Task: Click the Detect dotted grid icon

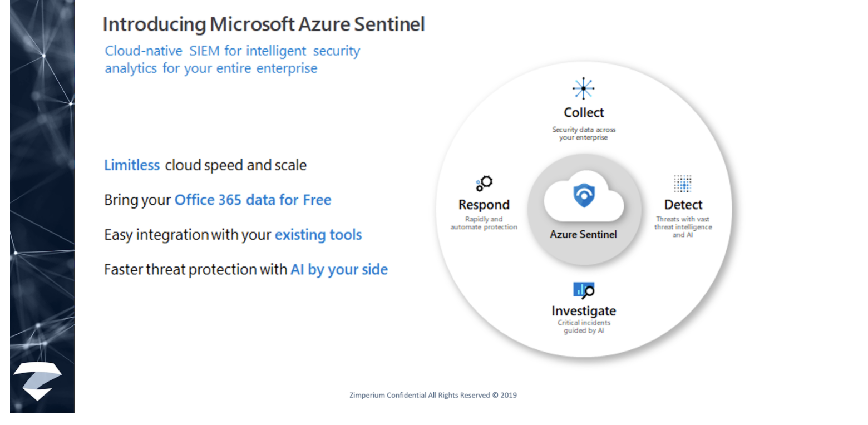Action: (682, 184)
